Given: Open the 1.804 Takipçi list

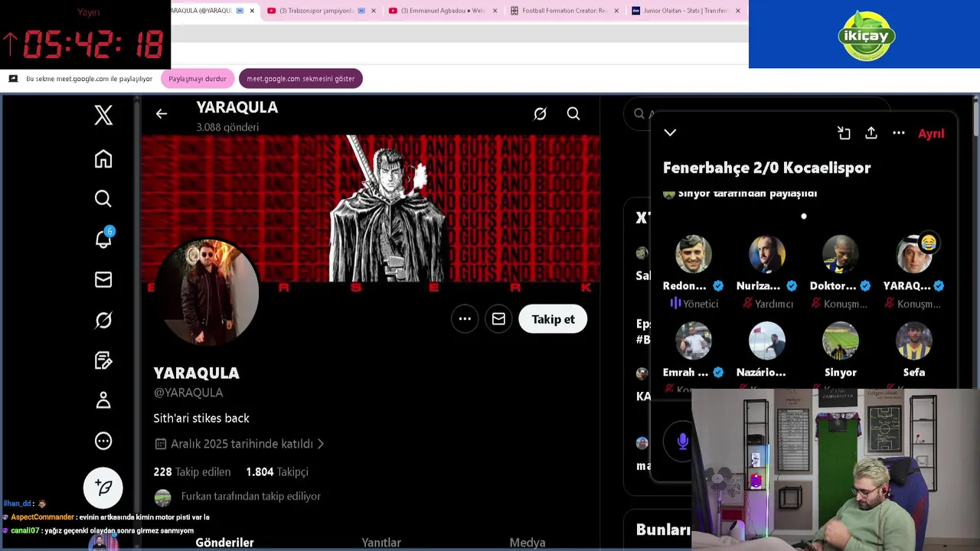Looking at the screenshot, I should pyautogui.click(x=277, y=472).
